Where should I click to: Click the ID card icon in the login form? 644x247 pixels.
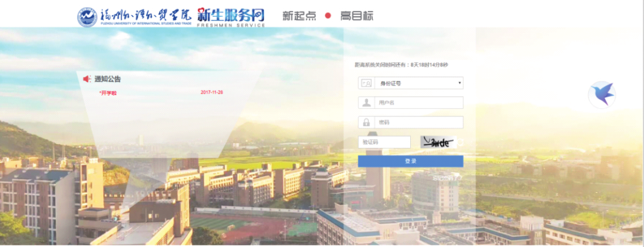pyautogui.click(x=366, y=83)
